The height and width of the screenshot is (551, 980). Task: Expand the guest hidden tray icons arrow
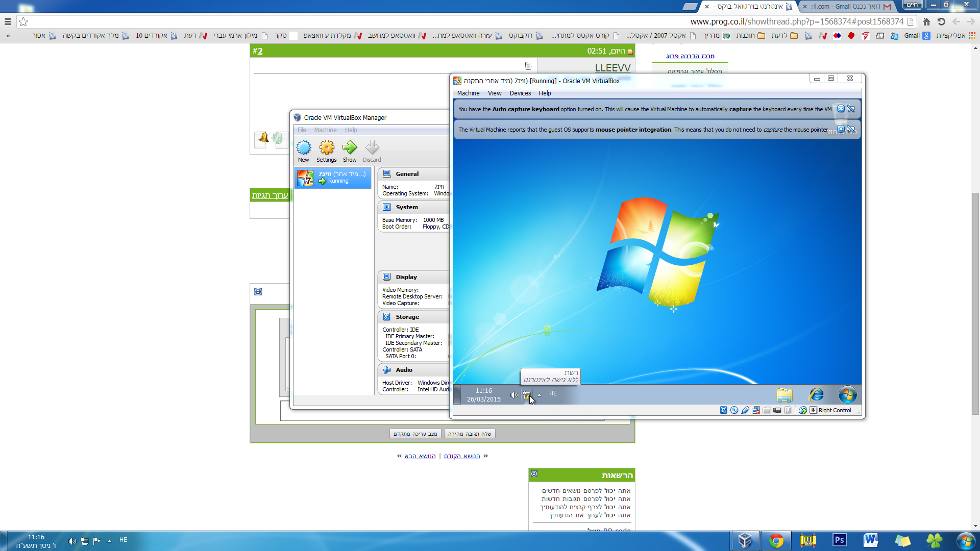tap(539, 394)
